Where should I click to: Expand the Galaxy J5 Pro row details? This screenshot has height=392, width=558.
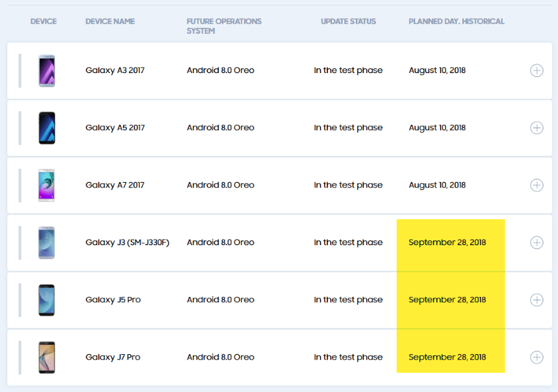click(x=537, y=300)
